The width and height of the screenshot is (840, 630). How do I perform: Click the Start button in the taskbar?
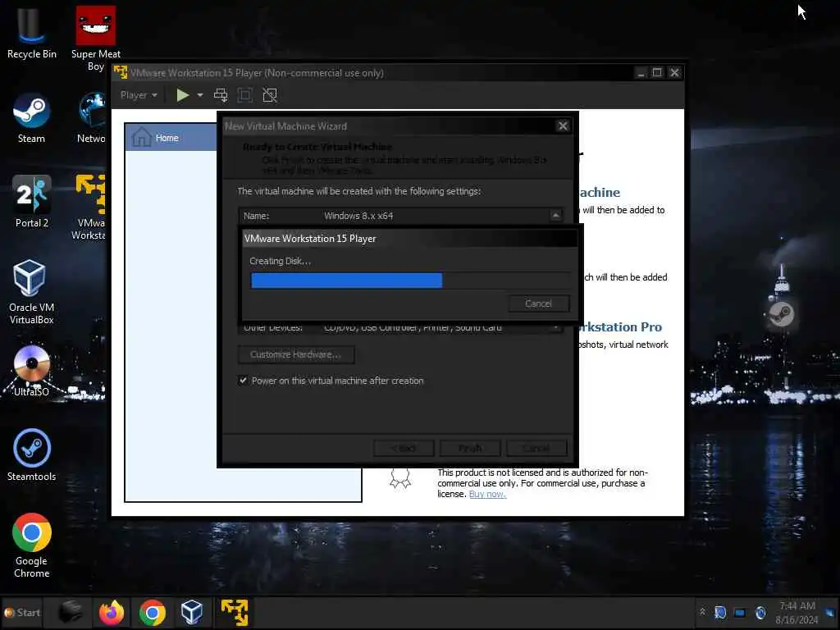click(x=22, y=612)
